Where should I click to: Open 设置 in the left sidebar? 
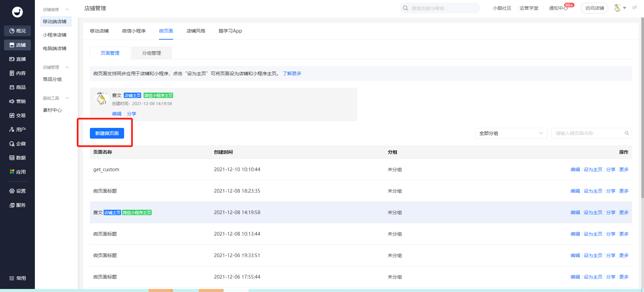[17, 191]
